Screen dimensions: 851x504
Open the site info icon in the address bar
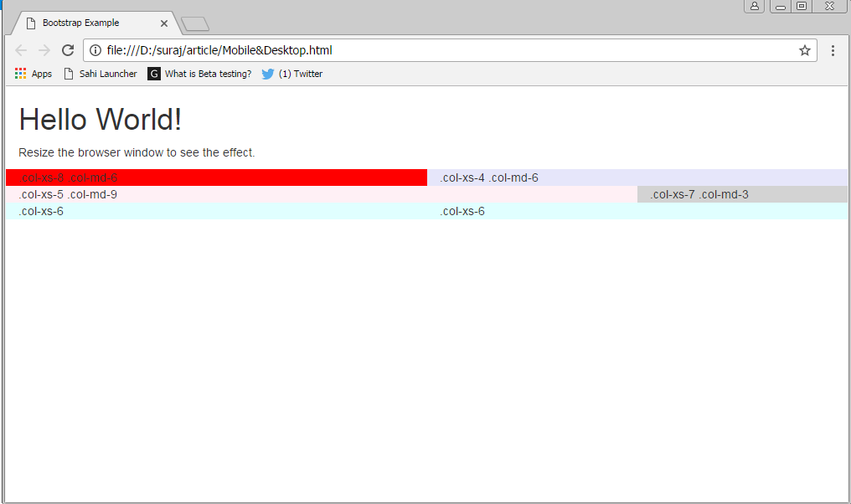(95, 50)
